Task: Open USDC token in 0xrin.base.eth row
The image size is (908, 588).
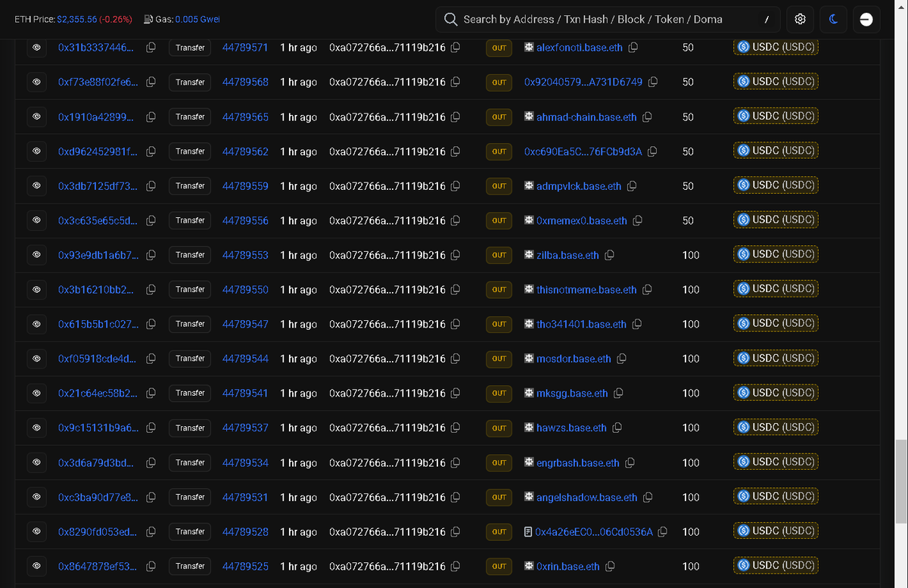Action: (776, 565)
